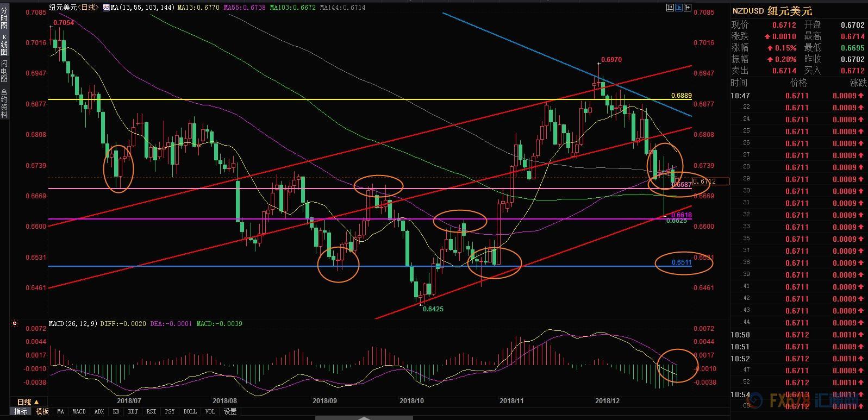The image size is (868, 420).
Task: Click the current price tag 0.6712 on axis
Action: tap(710, 181)
